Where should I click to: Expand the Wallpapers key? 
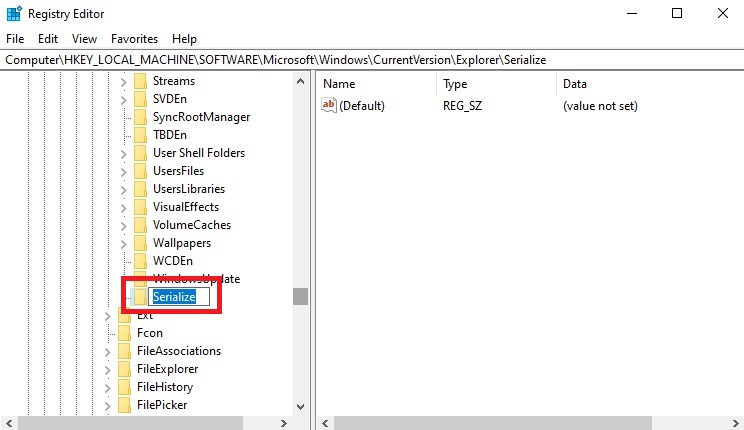coord(123,244)
